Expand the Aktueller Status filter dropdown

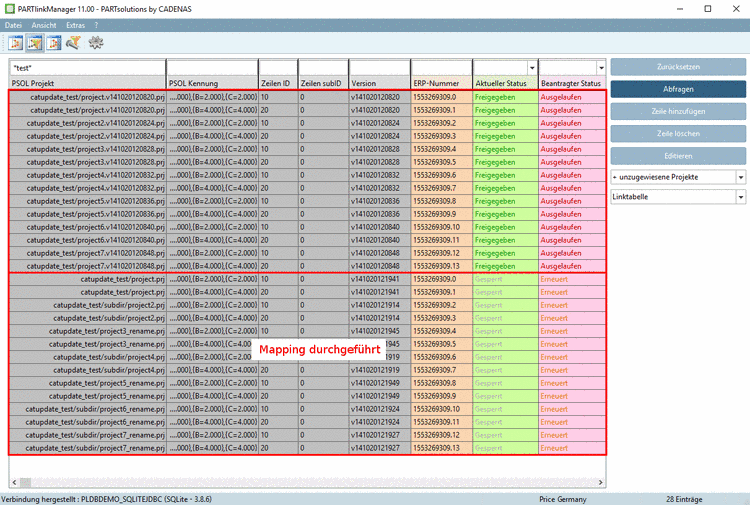tap(531, 68)
